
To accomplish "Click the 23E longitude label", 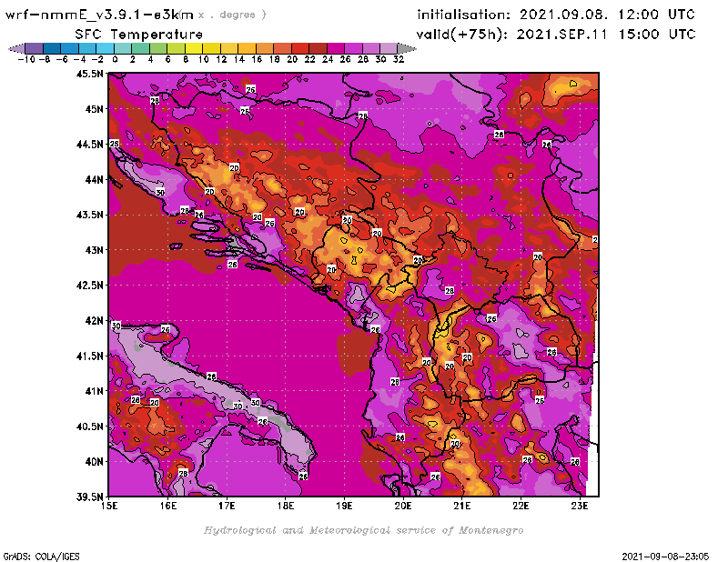I will click(580, 506).
